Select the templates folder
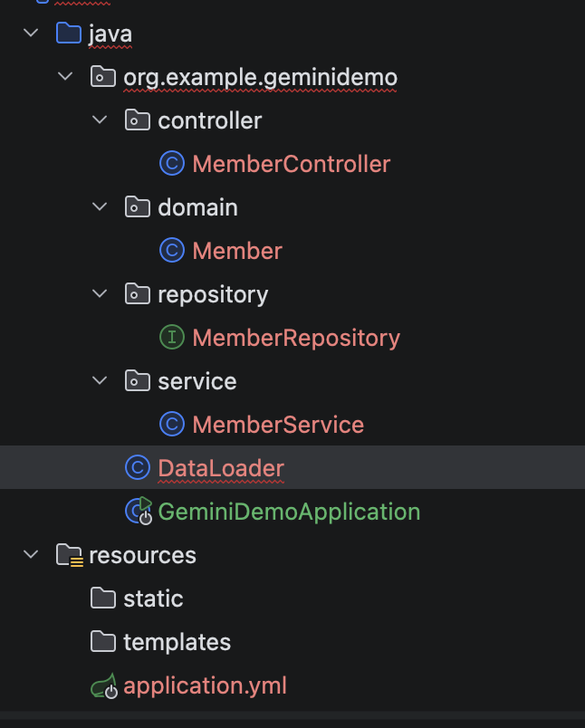 [x=177, y=642]
